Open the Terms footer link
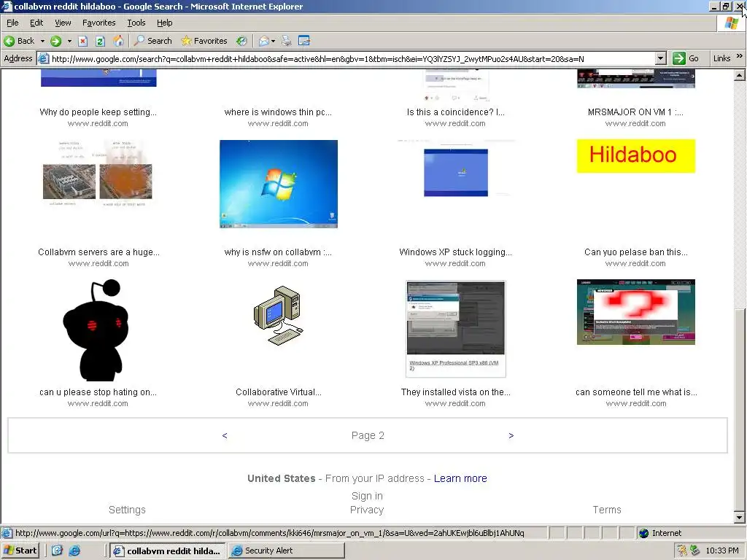Screen dimensions: 747x560 coord(607,510)
